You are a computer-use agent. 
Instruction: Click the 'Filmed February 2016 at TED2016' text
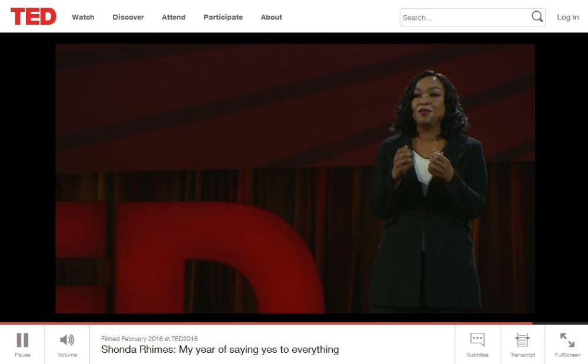pyautogui.click(x=149, y=339)
